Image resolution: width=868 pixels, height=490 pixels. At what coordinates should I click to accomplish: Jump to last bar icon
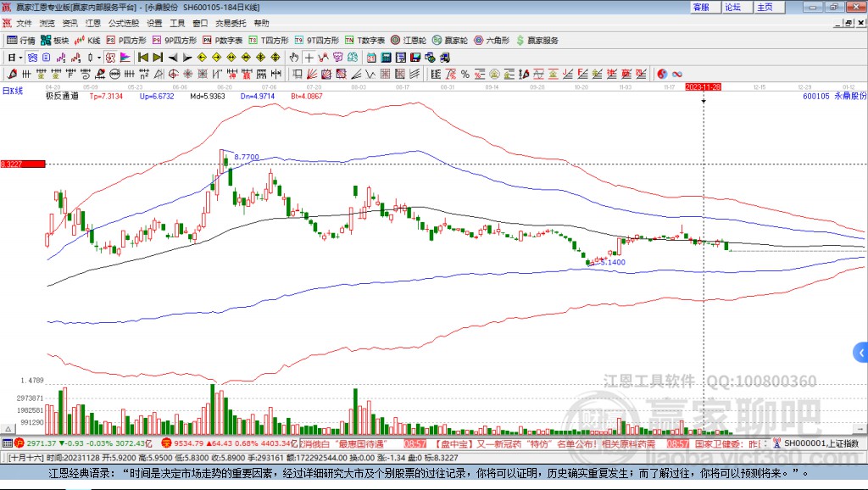158,58
